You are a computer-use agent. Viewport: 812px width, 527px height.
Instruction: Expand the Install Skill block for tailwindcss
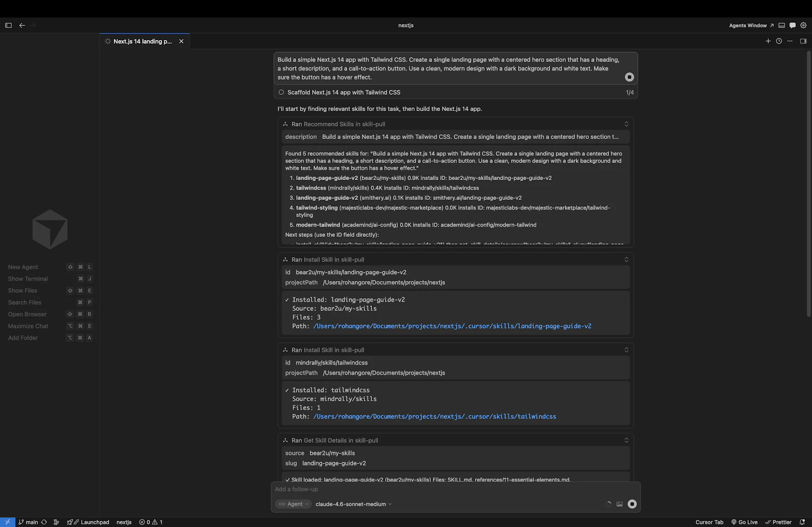(626, 350)
